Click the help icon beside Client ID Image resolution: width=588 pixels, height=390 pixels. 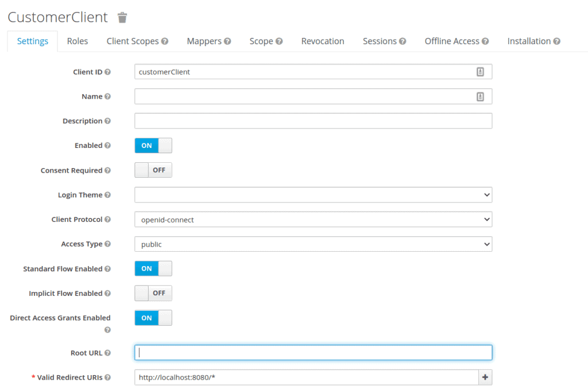[x=108, y=72]
